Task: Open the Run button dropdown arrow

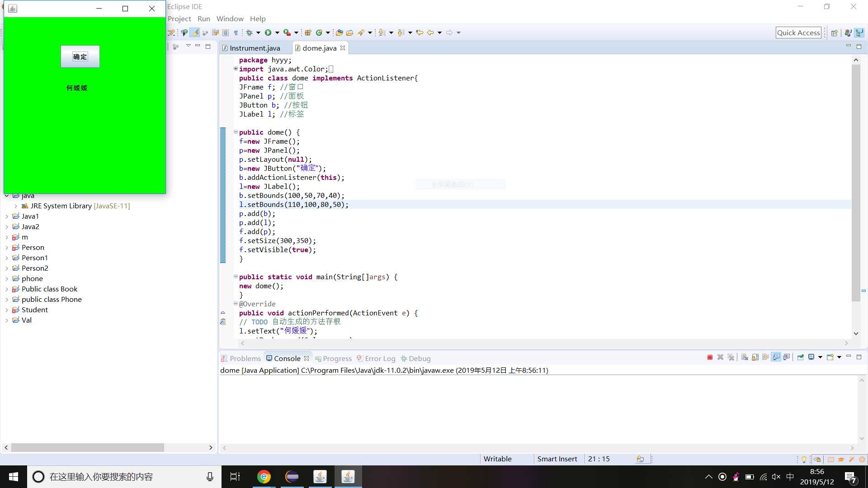Action: 277,33
